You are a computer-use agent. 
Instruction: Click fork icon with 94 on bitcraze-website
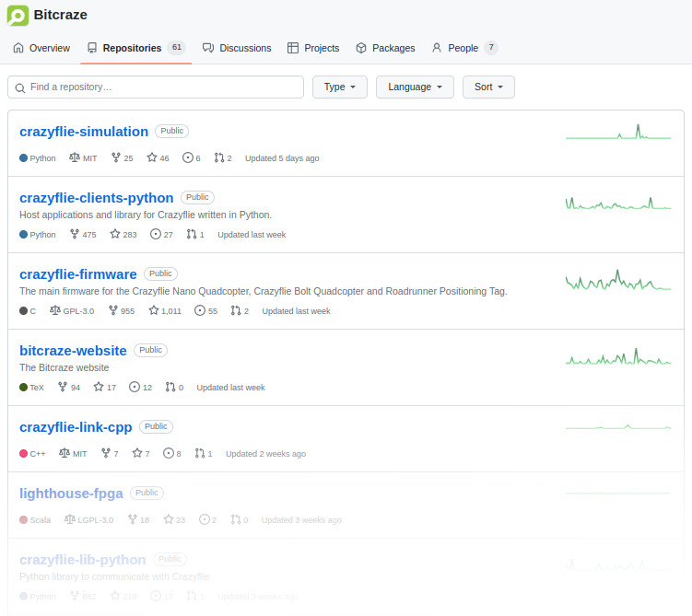pos(63,387)
